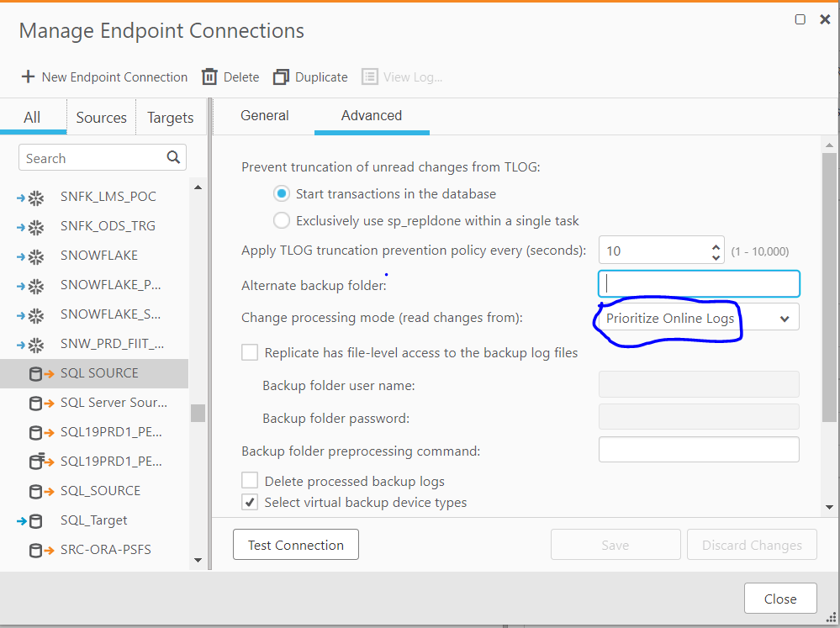Image resolution: width=840 pixels, height=628 pixels.
Task: Click settings panel scroll down arrow
Action: (829, 508)
